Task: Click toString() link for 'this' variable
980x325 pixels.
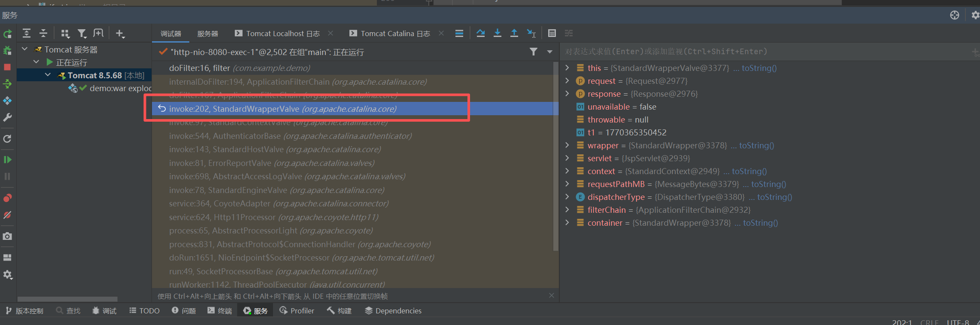Action: pyautogui.click(x=759, y=68)
